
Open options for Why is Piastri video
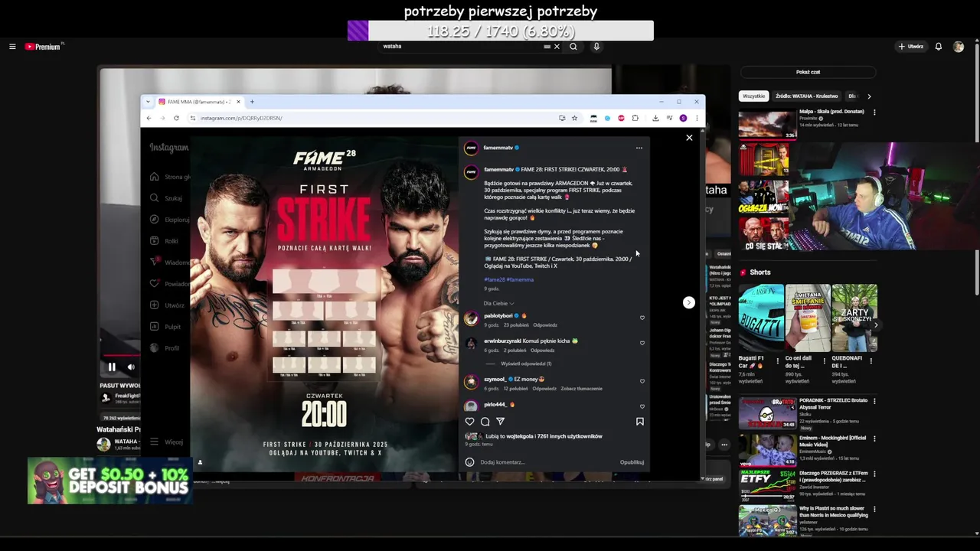tap(874, 509)
